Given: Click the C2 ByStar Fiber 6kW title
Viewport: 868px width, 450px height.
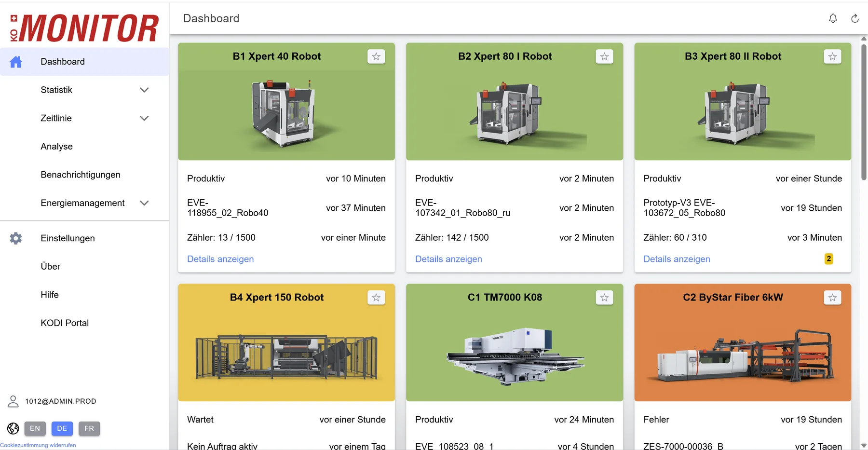Looking at the screenshot, I should point(733,298).
